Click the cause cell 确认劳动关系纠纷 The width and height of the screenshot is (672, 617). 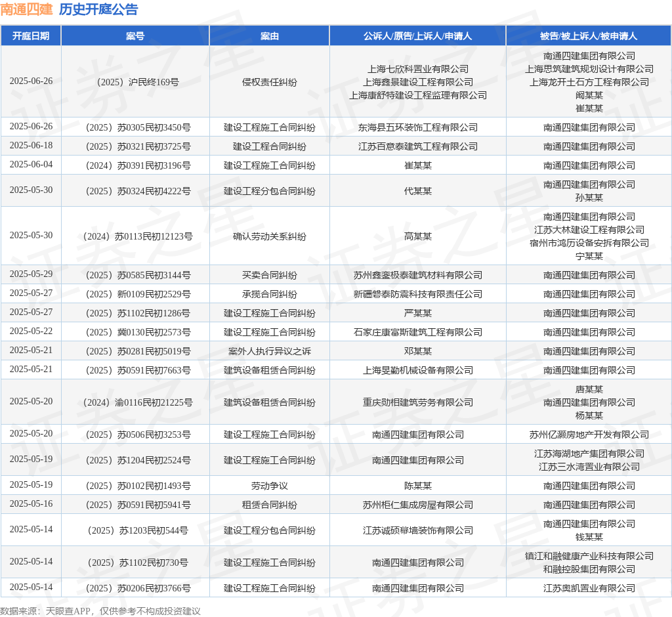pos(270,236)
